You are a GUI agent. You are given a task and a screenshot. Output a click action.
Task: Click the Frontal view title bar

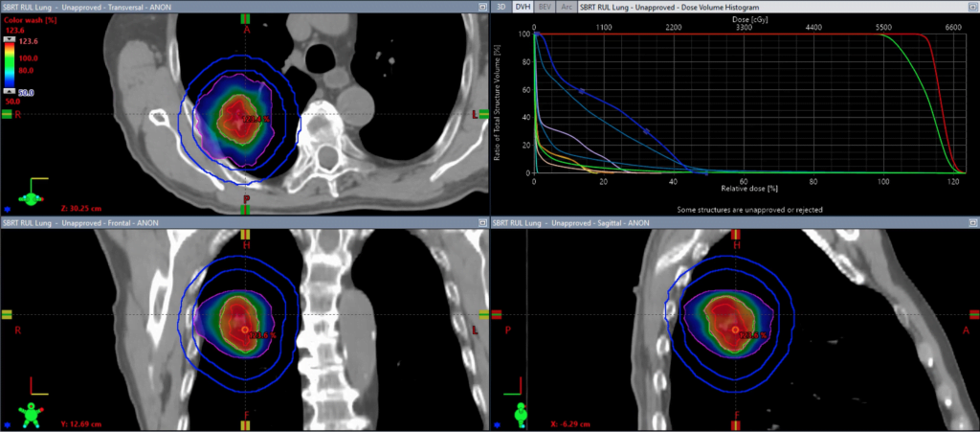coord(245,222)
